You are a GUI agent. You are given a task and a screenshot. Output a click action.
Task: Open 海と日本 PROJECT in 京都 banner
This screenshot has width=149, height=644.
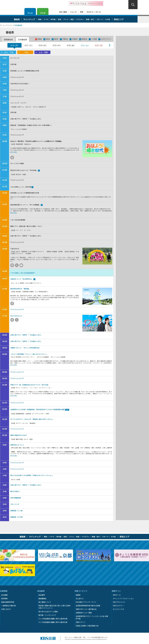click(x=55, y=555)
